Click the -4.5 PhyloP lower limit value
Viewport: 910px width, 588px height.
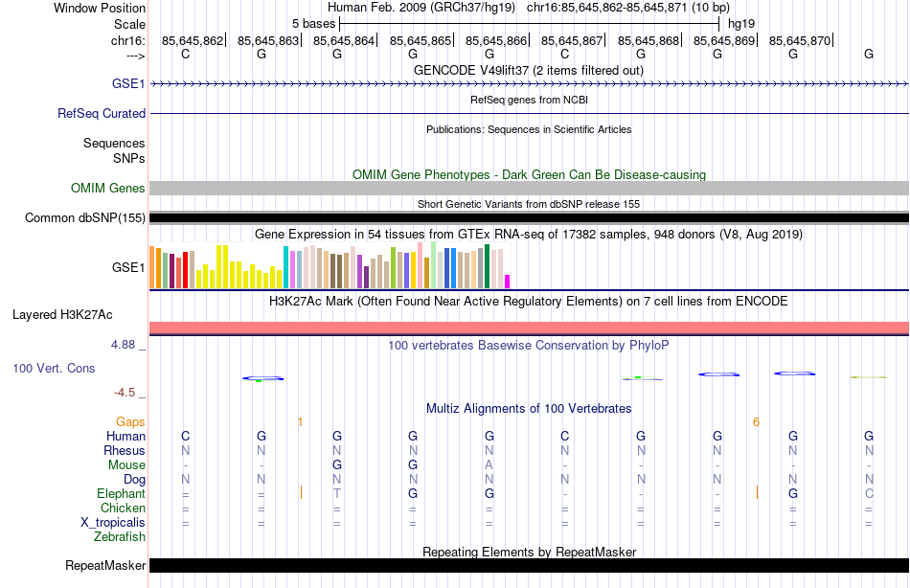(125, 393)
